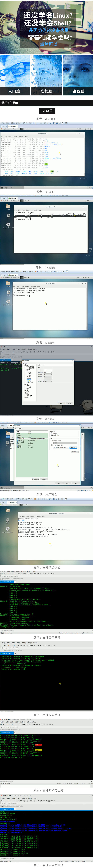The height and width of the screenshot is (868, 93).
Task: Click 取消 in Xshell session properties dialog
Action: 69,403
